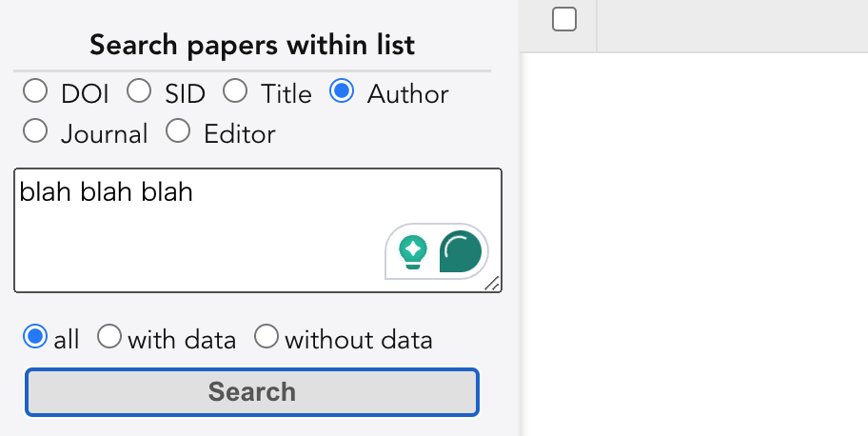
Task: Click the 'Search papers within list' heading
Action: tap(252, 45)
